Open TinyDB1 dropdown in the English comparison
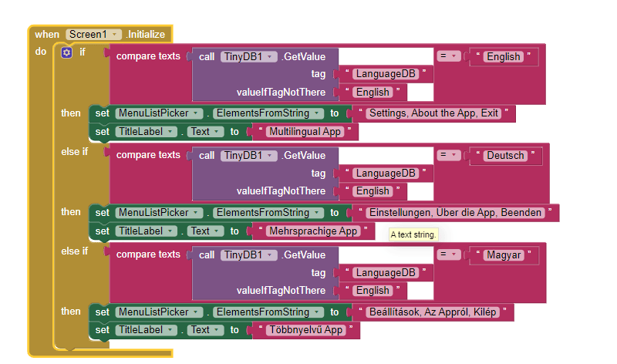Screen dimensions: 617x364 coord(248,56)
